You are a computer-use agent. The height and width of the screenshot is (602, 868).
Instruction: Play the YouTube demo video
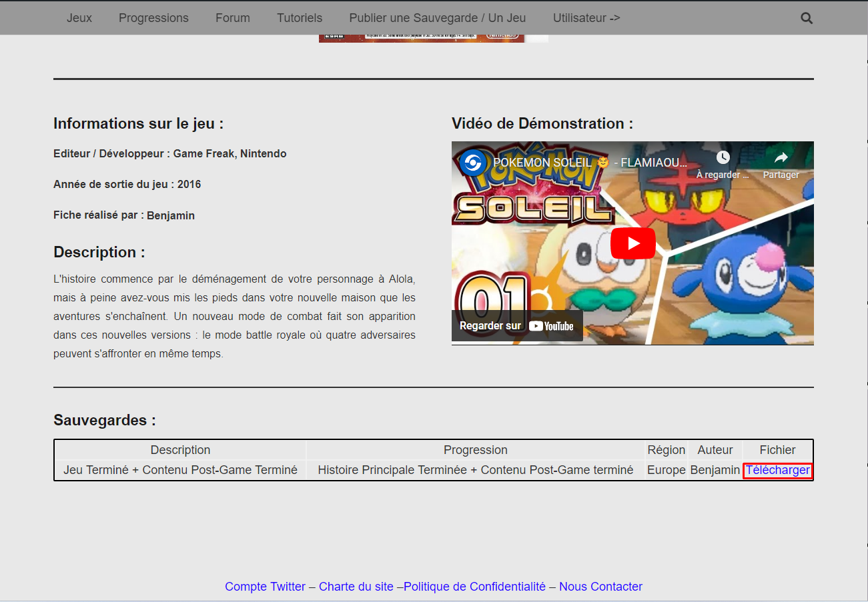click(x=632, y=243)
